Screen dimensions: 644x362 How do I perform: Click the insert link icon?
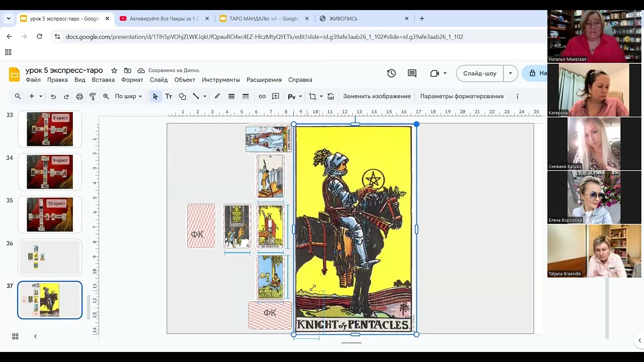[x=262, y=97]
